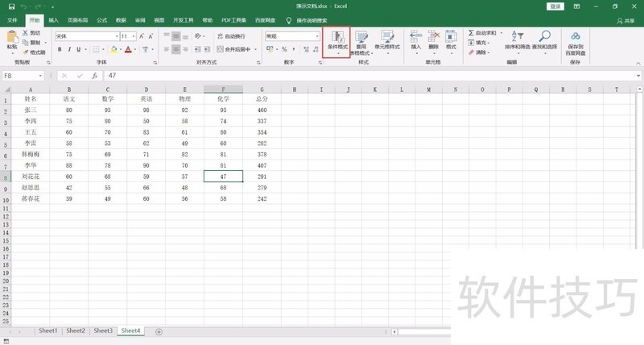Toggle Italic formatting
This screenshot has width=644, height=345.
point(69,49)
